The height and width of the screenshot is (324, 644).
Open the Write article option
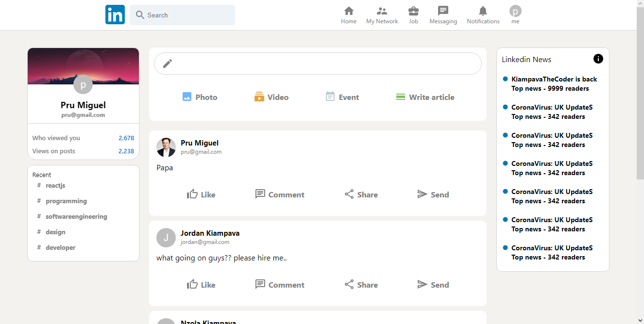(425, 97)
